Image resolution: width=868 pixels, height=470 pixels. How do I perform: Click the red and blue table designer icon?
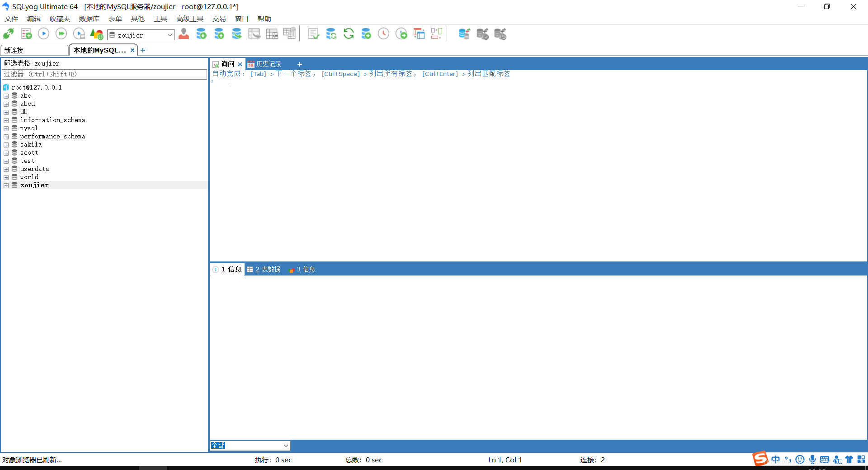coord(419,34)
